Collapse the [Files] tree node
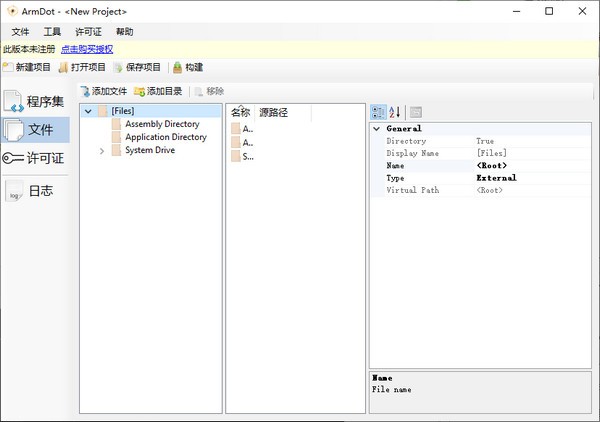This screenshot has height=422, width=600. coord(88,111)
